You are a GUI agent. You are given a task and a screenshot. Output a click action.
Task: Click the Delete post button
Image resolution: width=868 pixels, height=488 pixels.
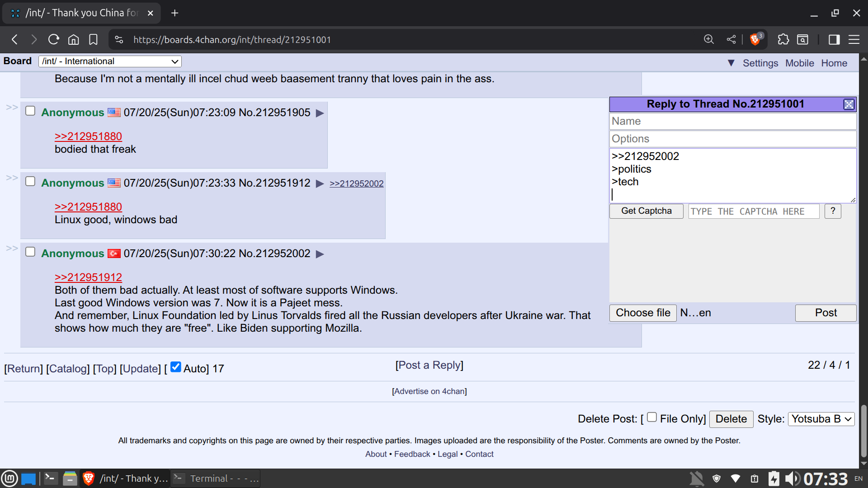pos(731,419)
